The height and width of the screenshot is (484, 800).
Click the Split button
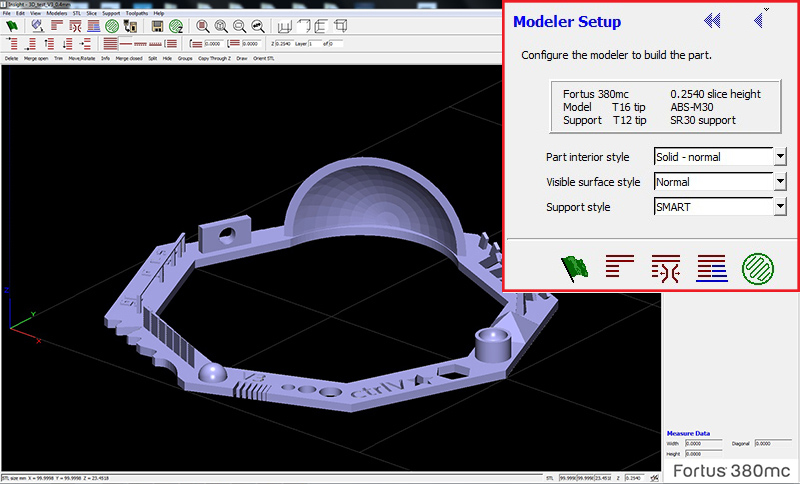153,59
